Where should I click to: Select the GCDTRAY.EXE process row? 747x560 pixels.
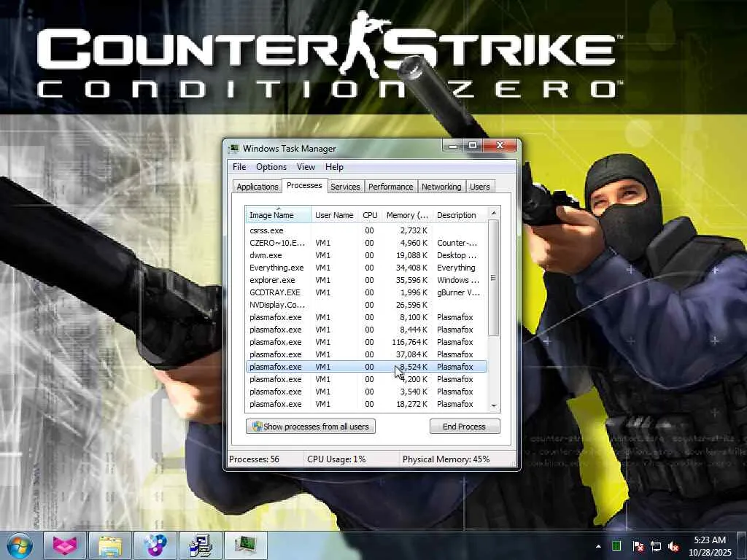click(366, 292)
